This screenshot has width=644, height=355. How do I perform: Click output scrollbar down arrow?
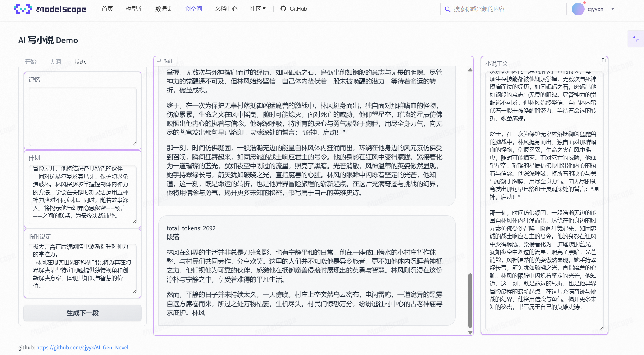tap(470, 333)
